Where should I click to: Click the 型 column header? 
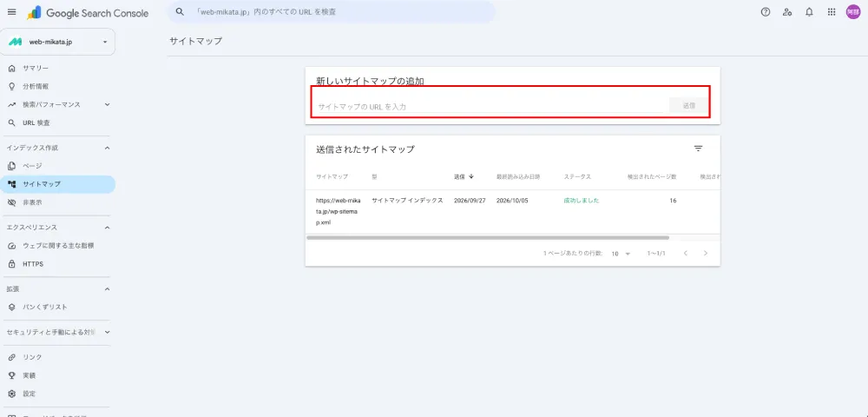[374, 176]
